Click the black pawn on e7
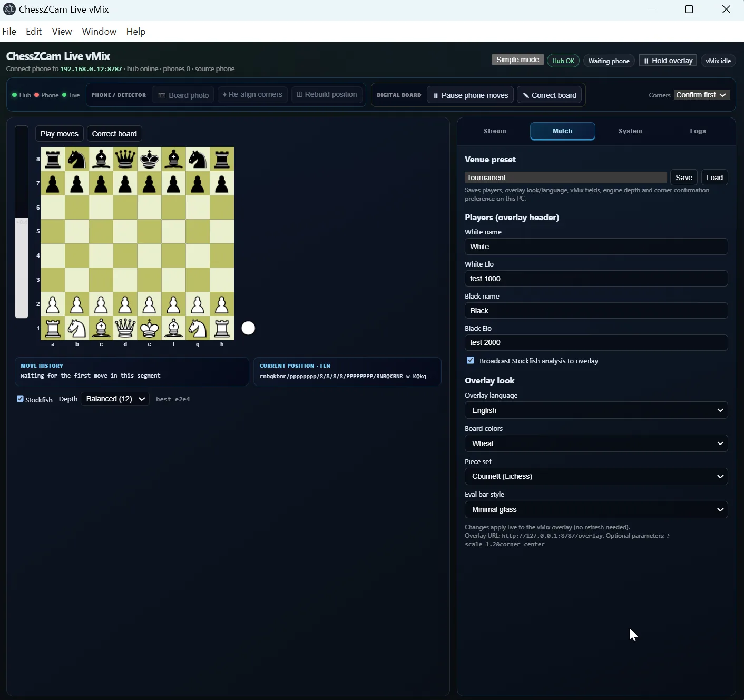Viewport: 744px width, 700px height. click(149, 183)
